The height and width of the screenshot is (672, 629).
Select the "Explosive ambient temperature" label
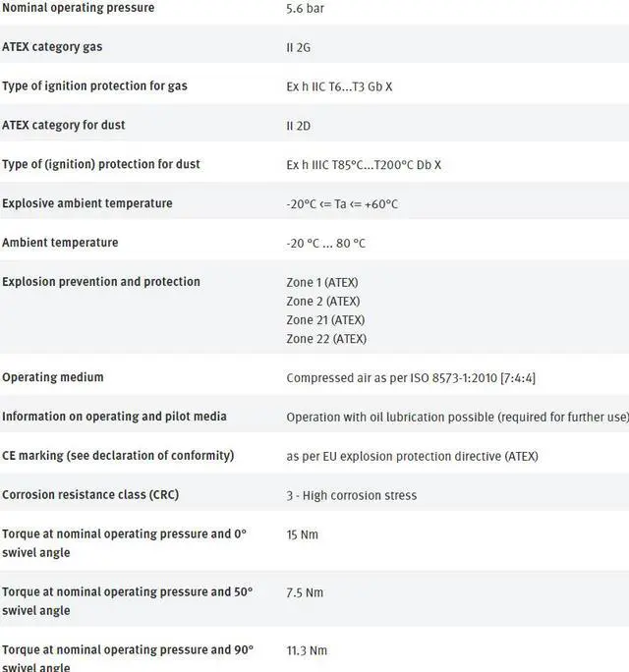tap(86, 203)
